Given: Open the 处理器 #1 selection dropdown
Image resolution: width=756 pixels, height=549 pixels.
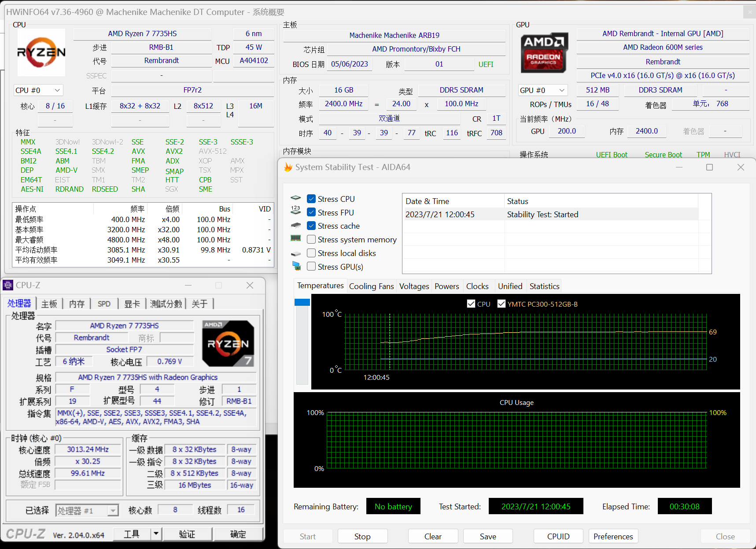Looking at the screenshot, I should pos(87,510).
